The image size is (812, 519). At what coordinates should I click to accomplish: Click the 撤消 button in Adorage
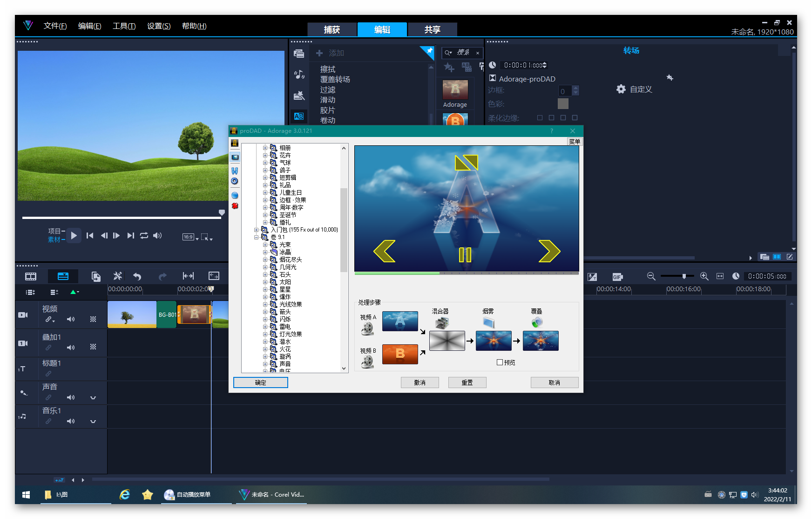(x=420, y=382)
